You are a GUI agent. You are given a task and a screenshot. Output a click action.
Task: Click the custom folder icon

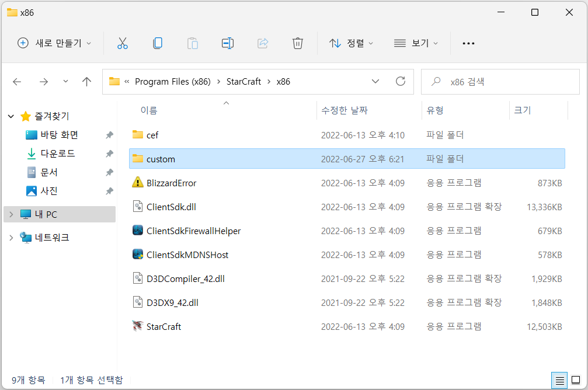click(x=138, y=159)
